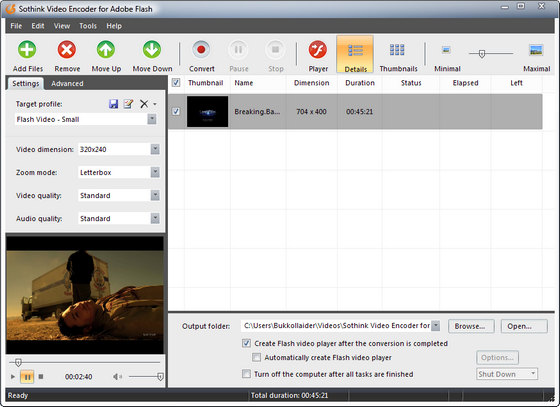Remove the selected file with Remove icon
560x407 pixels.
point(67,49)
